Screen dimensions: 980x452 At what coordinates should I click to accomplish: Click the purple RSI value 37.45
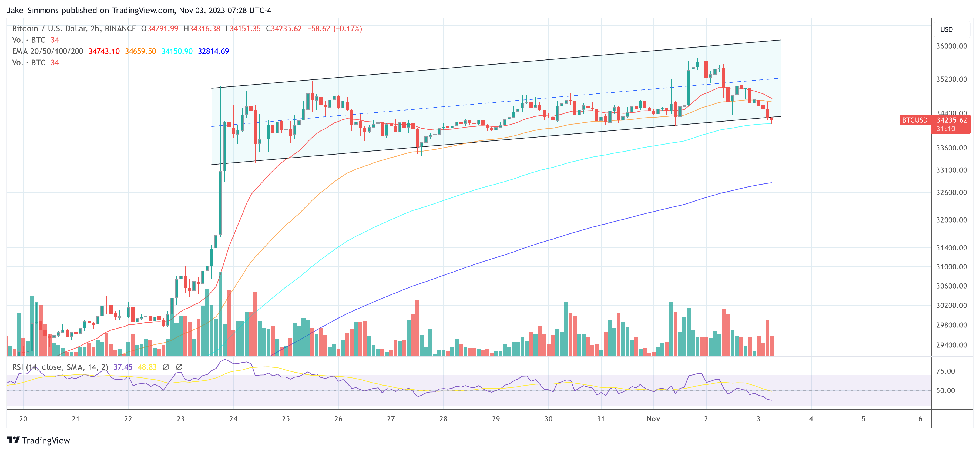[x=123, y=367]
